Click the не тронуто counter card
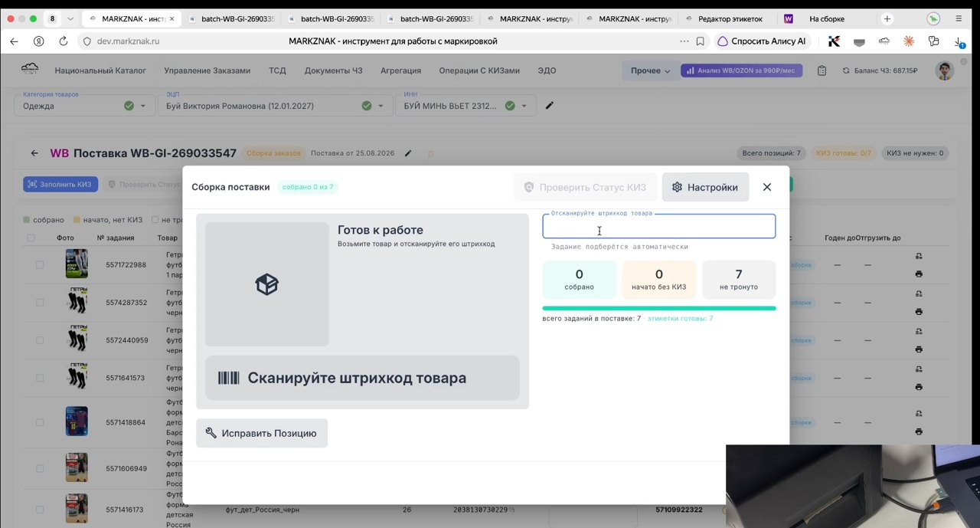Viewport: 980px width, 528px height. coord(739,279)
